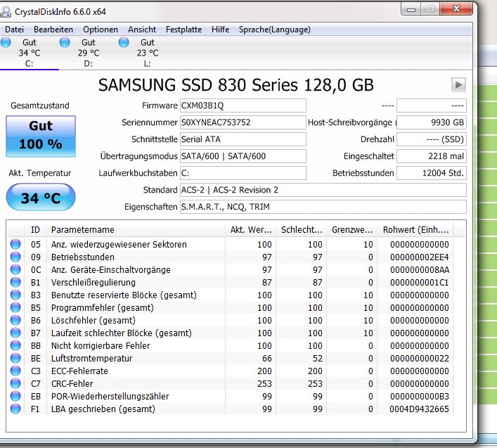Click the Schlecht... column header
Screen dimensions: 497x448
point(301,229)
